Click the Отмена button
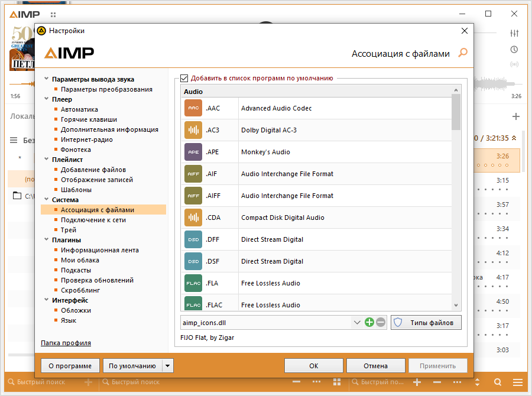This screenshot has height=396, width=532. pyautogui.click(x=375, y=366)
